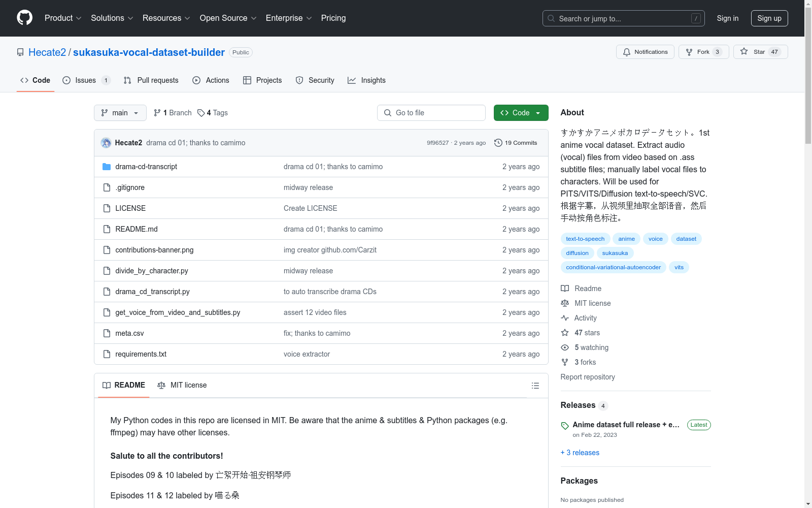The image size is (812, 508).
Task: Click the tag icon next to 4 Tags
Action: 201,113
